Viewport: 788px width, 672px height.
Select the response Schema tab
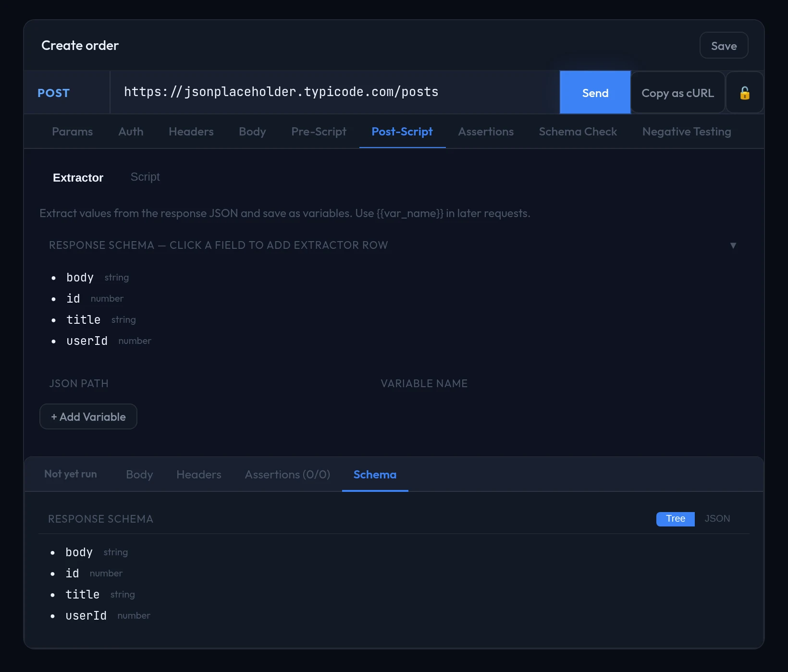(x=375, y=475)
